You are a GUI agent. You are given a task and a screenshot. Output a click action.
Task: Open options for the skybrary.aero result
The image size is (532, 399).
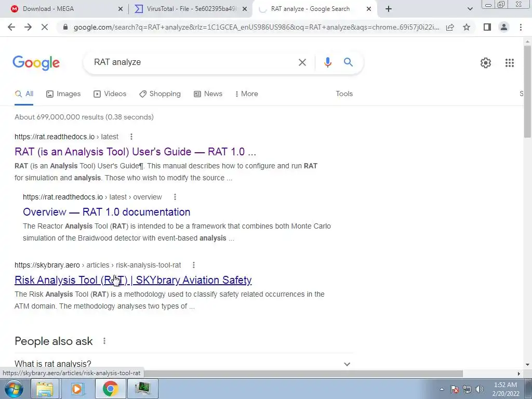click(193, 265)
